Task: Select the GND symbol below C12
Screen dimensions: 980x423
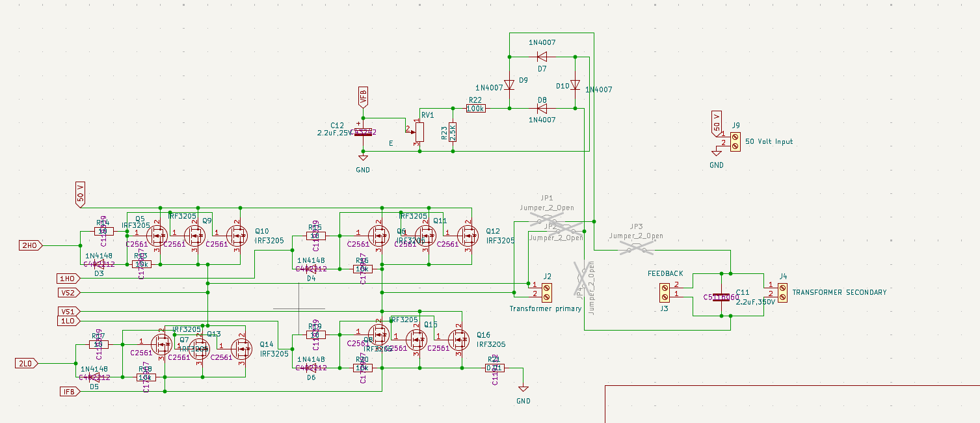Action: click(363, 157)
